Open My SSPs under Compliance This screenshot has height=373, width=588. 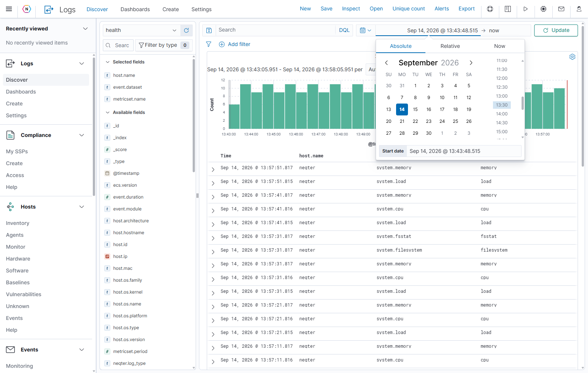(x=17, y=151)
